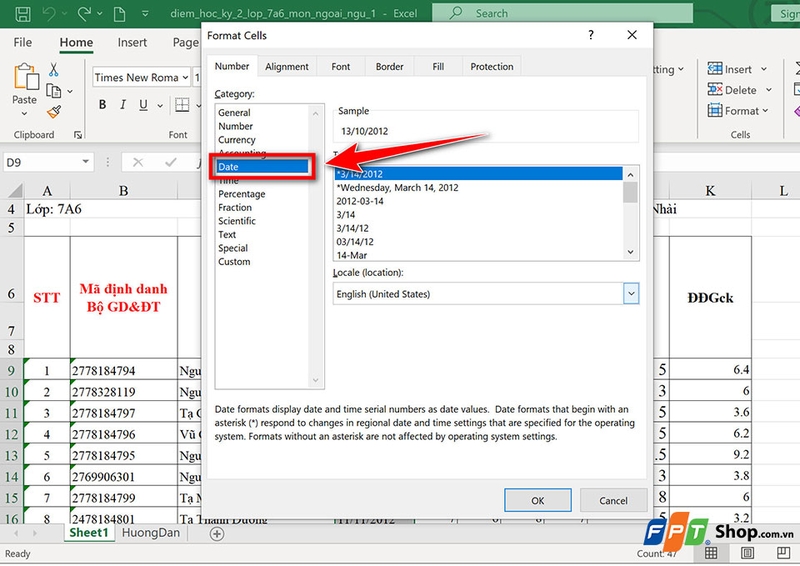800x566 pixels.
Task: Click the Cut scissors icon
Action: (54, 69)
